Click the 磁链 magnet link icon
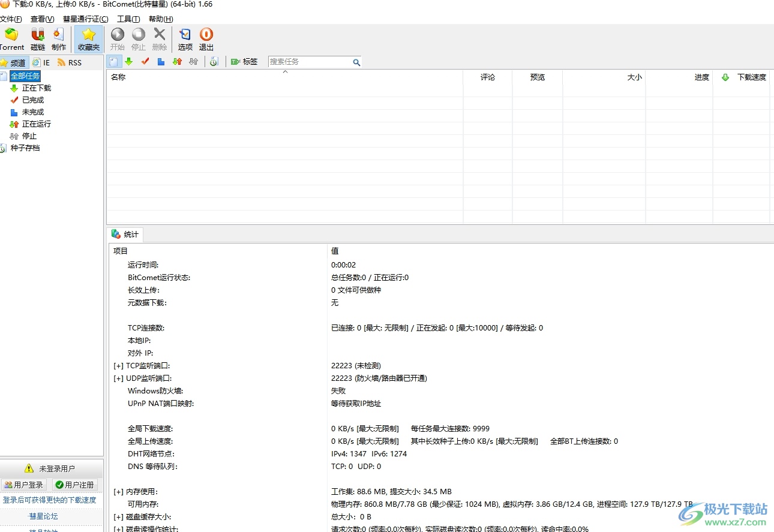The image size is (774, 532). [38, 40]
